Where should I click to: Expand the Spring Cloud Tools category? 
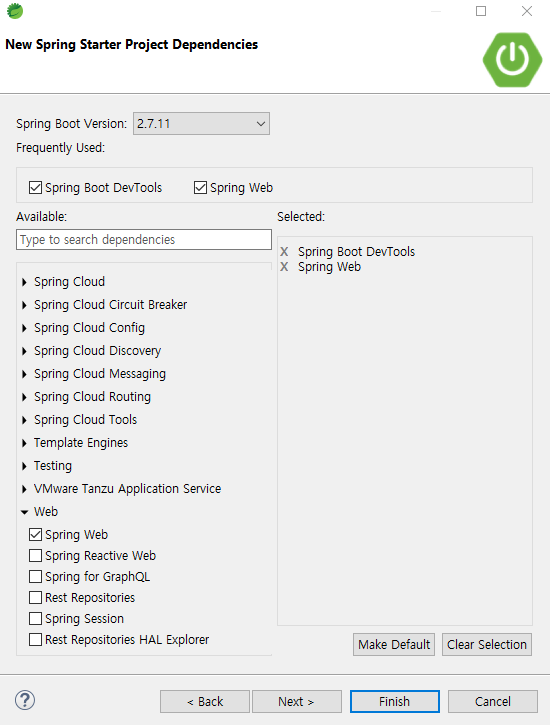tap(24, 420)
